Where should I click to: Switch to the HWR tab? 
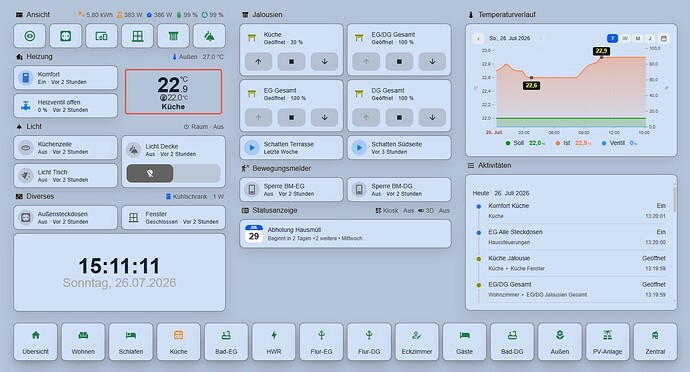click(x=274, y=342)
